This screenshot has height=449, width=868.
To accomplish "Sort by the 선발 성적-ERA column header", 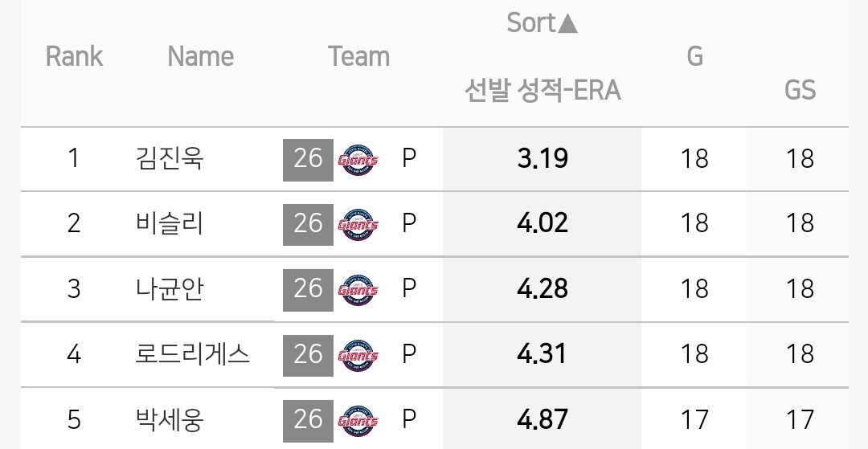I will (542, 90).
